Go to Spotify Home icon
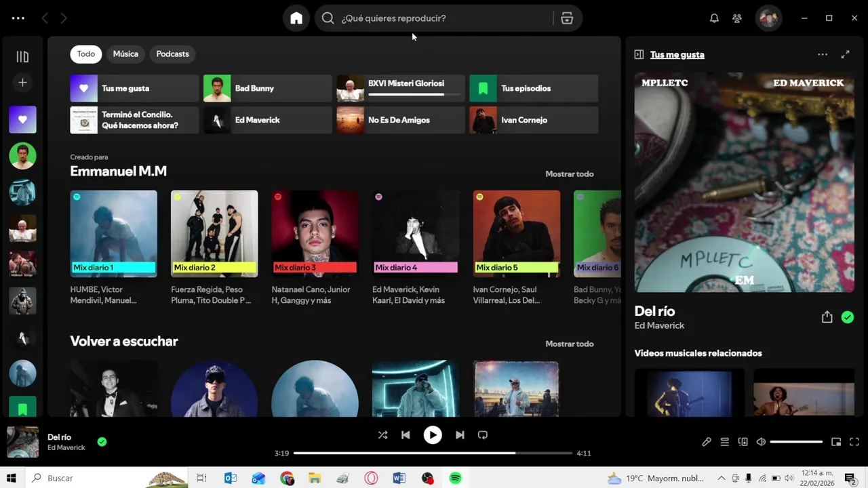Viewport: 868px width, 488px height. pos(296,18)
